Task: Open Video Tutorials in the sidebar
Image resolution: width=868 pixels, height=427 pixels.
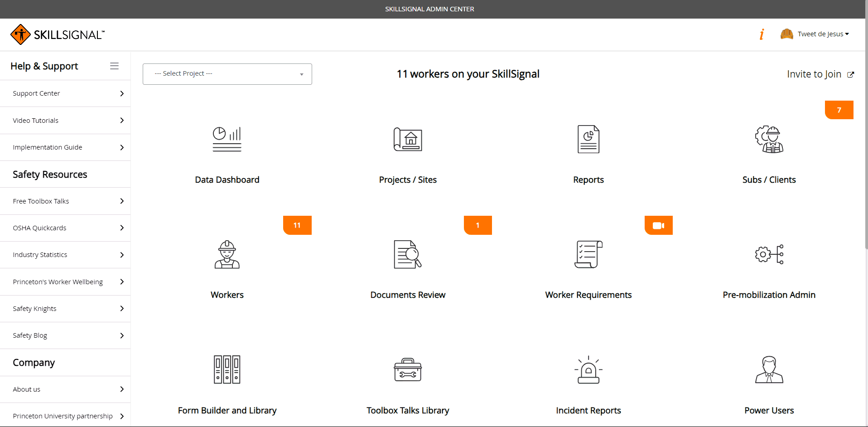Action: point(65,120)
